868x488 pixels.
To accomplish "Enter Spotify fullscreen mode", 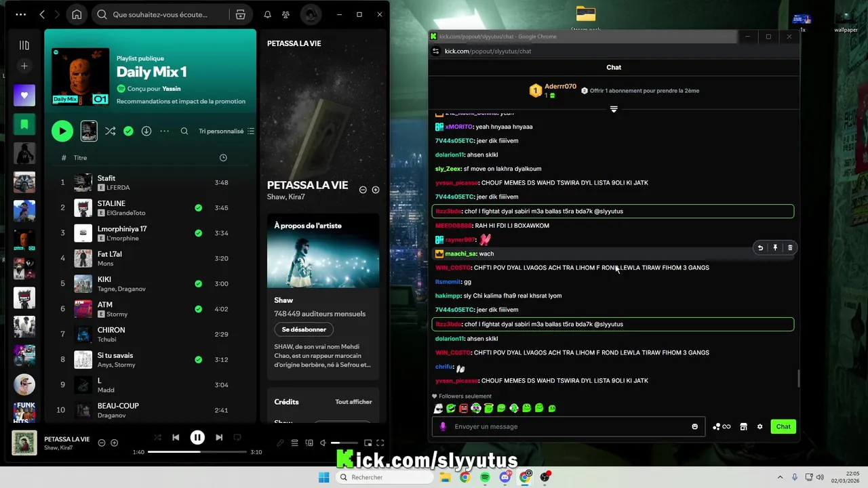I will click(380, 443).
